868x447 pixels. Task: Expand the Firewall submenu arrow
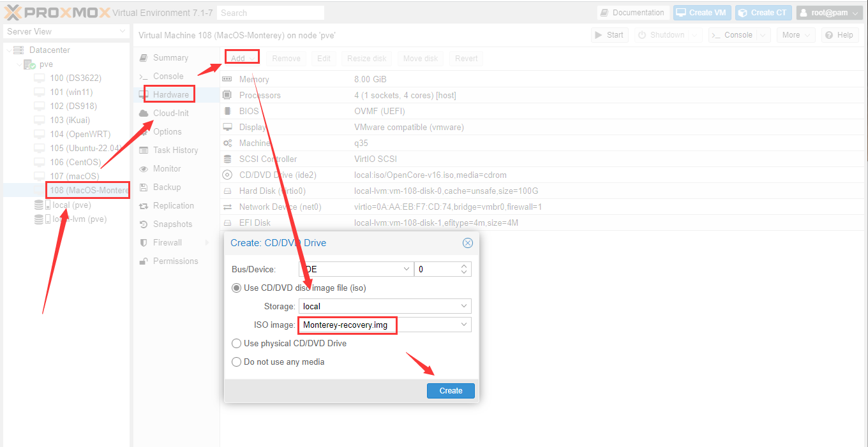[x=207, y=243]
